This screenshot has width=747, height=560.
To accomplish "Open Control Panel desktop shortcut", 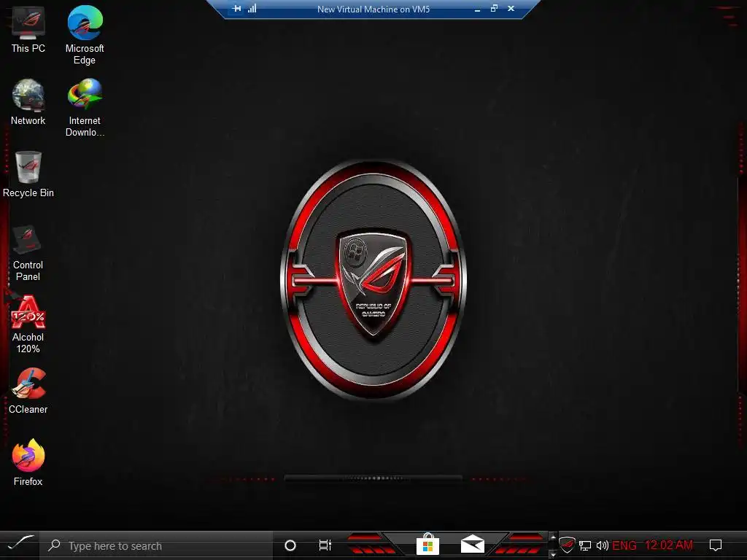I will [x=28, y=253].
